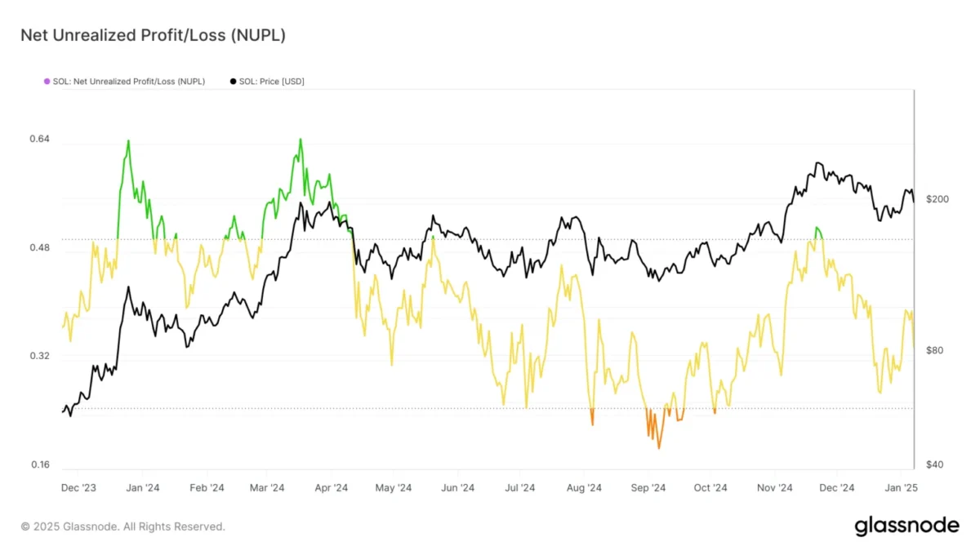This screenshot has height=551, width=980.
Task: Click the 2025 Glassnode copyright text
Action: (122, 527)
